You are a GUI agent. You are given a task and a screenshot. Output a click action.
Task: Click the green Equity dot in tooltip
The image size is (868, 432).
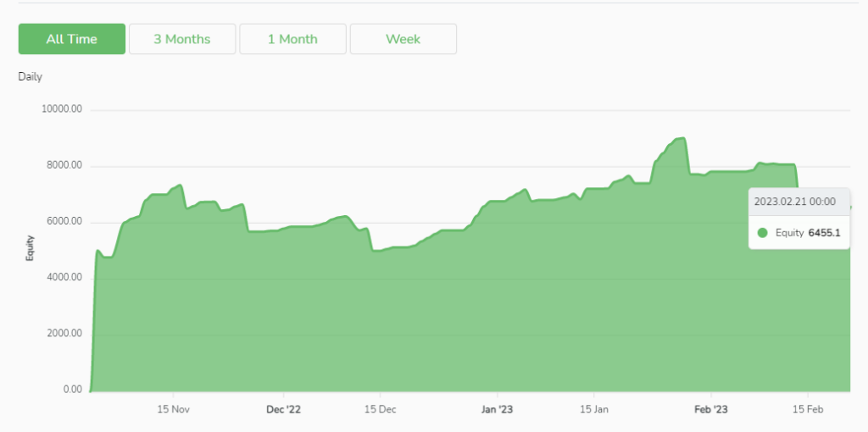[x=763, y=233]
